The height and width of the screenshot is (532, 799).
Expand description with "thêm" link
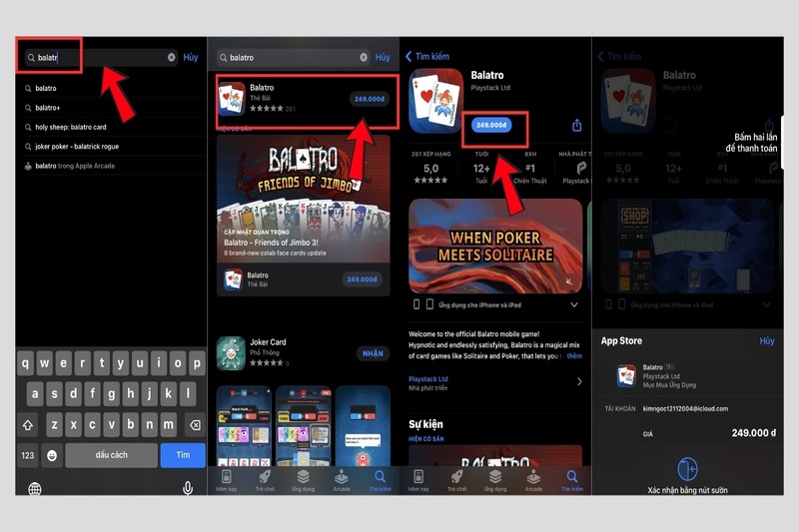pyautogui.click(x=572, y=355)
